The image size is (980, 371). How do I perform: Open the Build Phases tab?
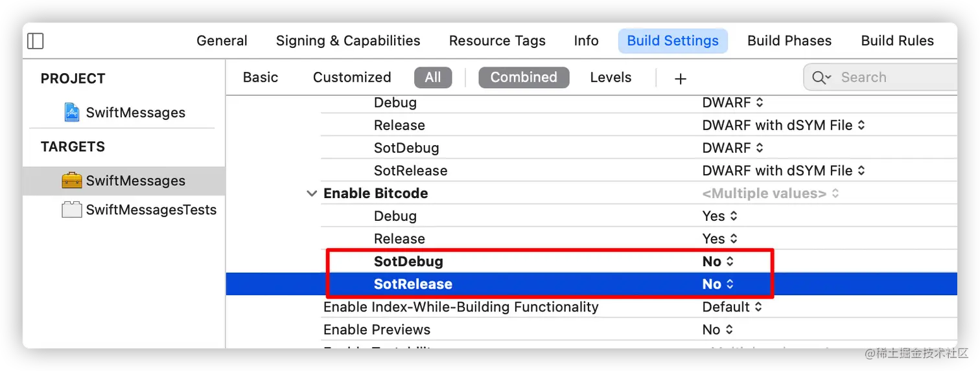click(789, 41)
